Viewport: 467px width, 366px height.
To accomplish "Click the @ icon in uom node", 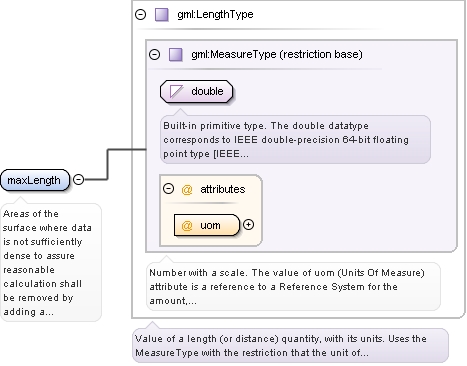I will pyautogui.click(x=187, y=226).
